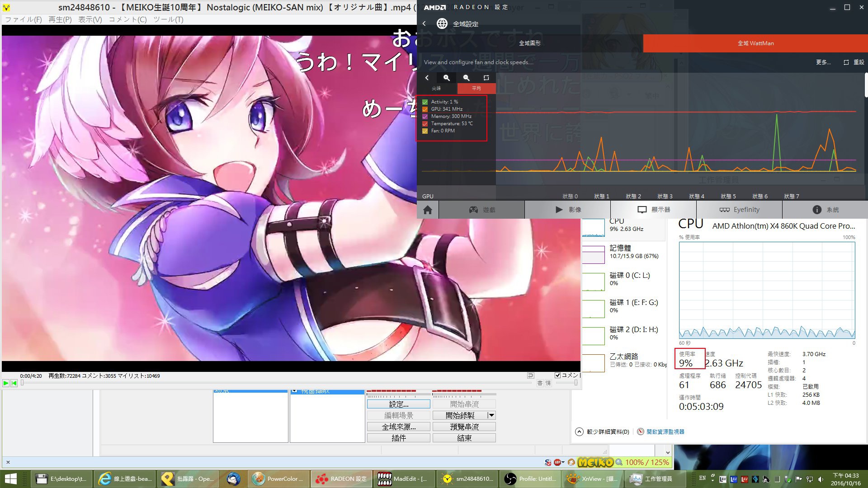Switch to the 全域 WattMan tab

coord(755,43)
